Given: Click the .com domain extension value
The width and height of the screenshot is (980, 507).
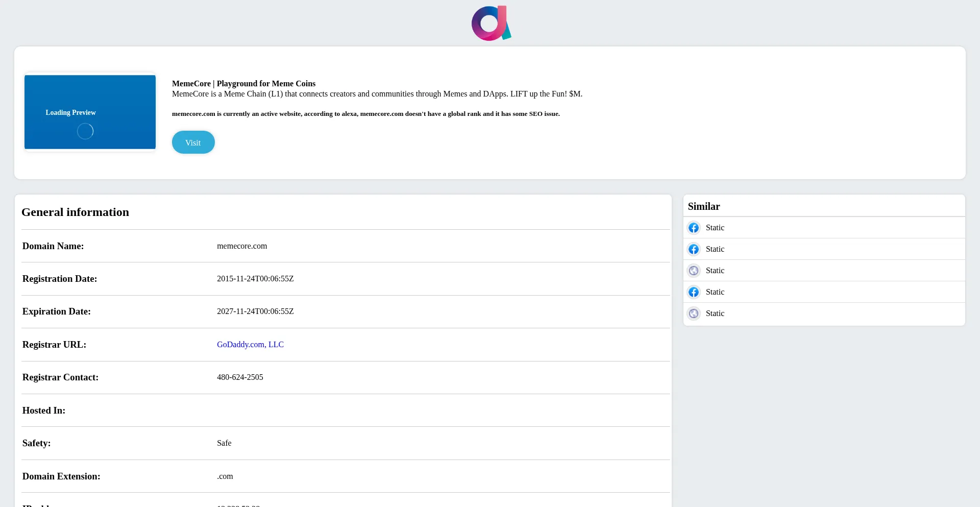Looking at the screenshot, I should (x=225, y=476).
